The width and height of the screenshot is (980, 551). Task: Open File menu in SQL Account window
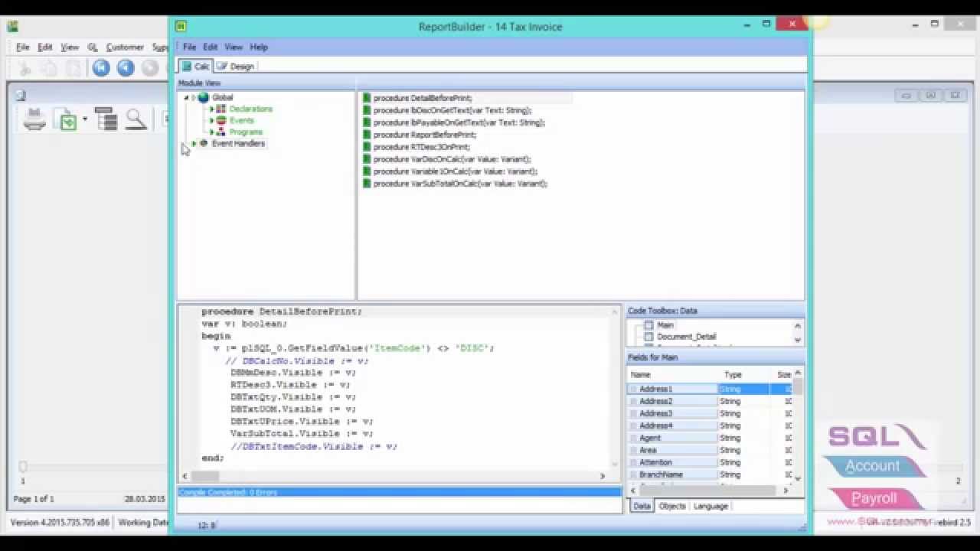coord(23,47)
